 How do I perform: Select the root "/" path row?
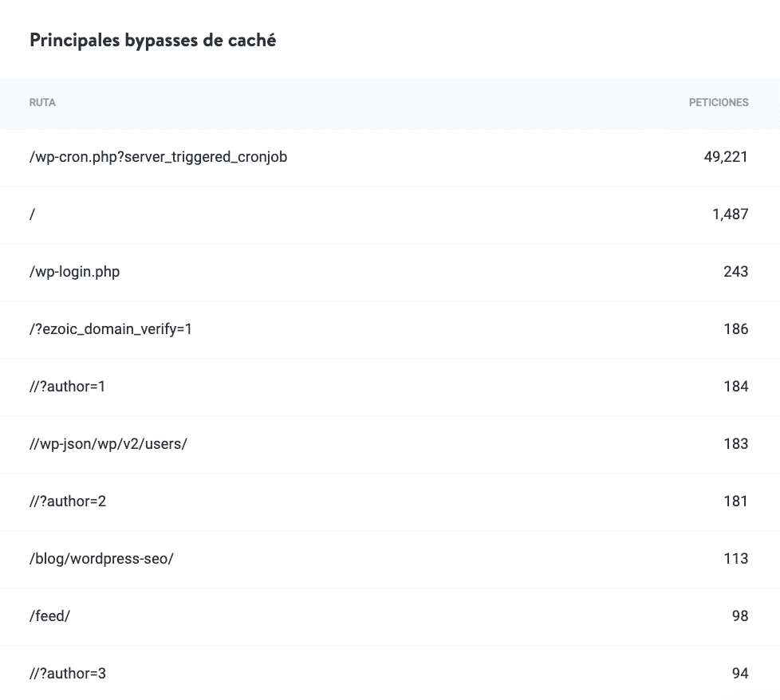[x=33, y=214]
